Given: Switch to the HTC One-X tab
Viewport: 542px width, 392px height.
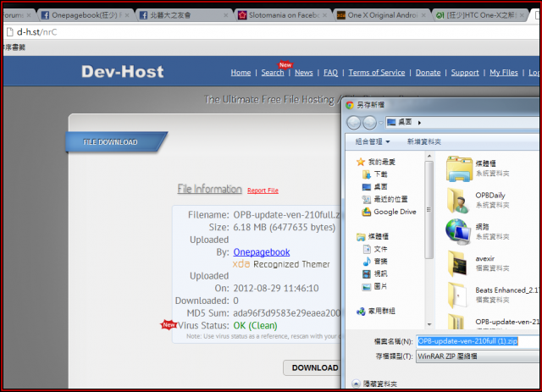Looking at the screenshot, I should pos(480,15).
